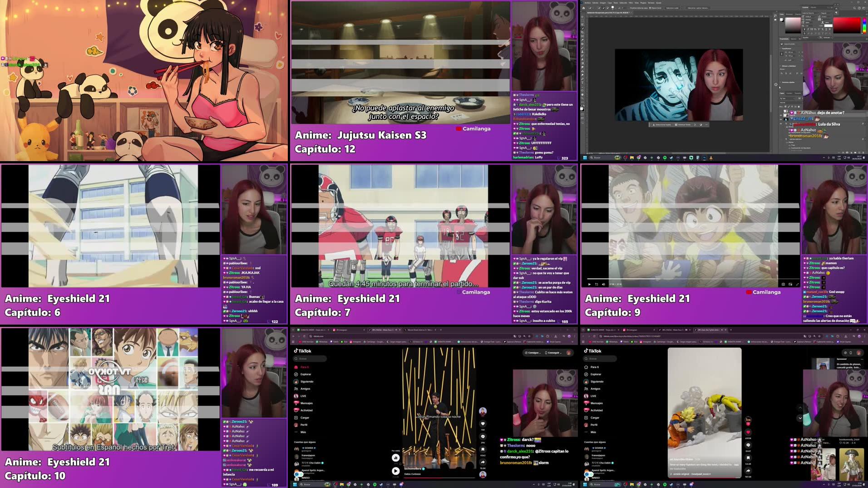Image resolution: width=868 pixels, height=488 pixels.
Task: Click the TikTok comment bubble icon
Action: click(748, 445)
